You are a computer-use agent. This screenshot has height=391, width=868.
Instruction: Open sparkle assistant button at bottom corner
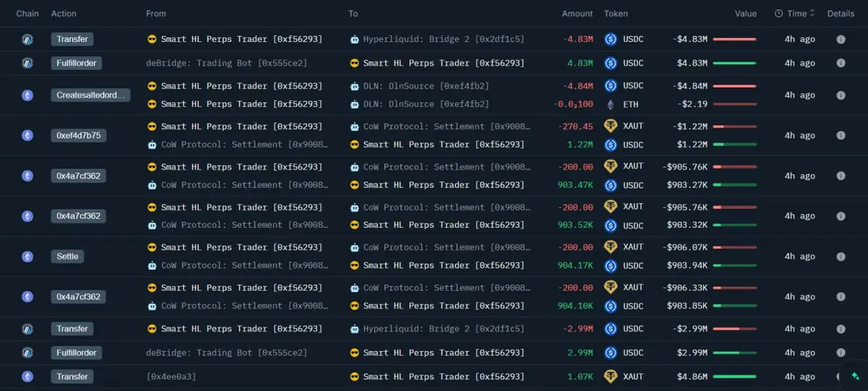click(856, 377)
